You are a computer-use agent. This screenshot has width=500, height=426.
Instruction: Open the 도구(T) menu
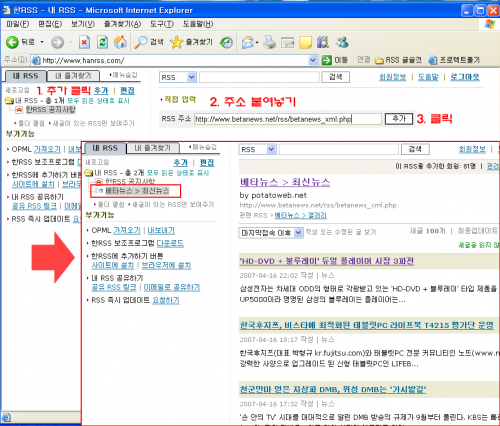(162, 24)
